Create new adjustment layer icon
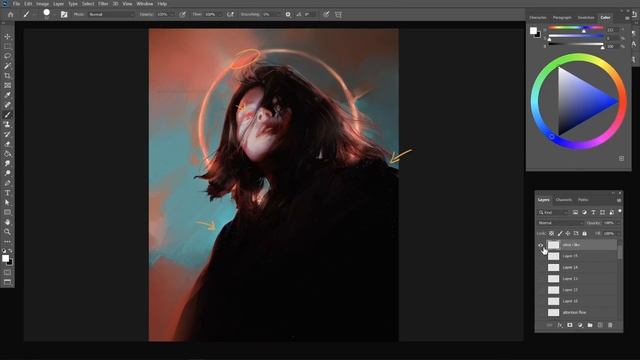 (x=580, y=325)
